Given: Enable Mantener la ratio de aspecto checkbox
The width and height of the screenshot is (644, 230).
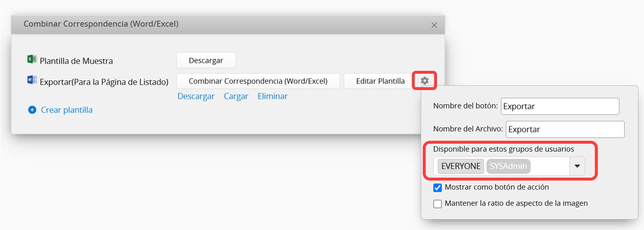Looking at the screenshot, I should pos(437,204).
